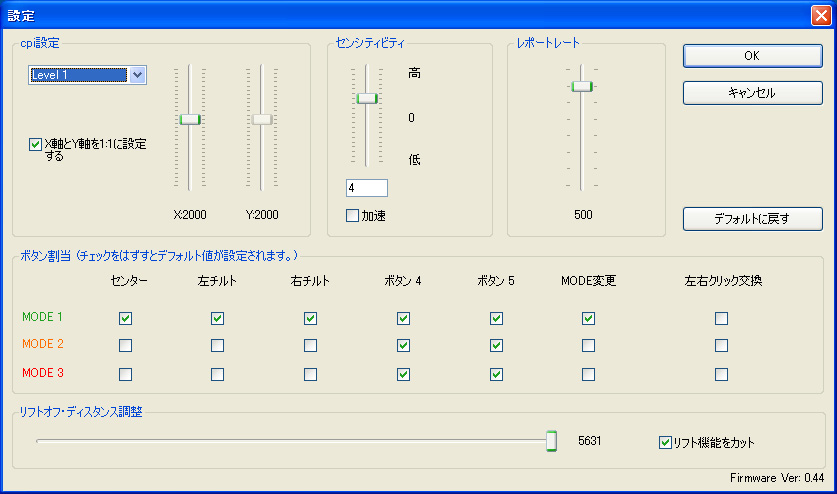Screen dimensions: 837x494
Task: Click the X-axis cpi slider handle
Action: (190, 119)
